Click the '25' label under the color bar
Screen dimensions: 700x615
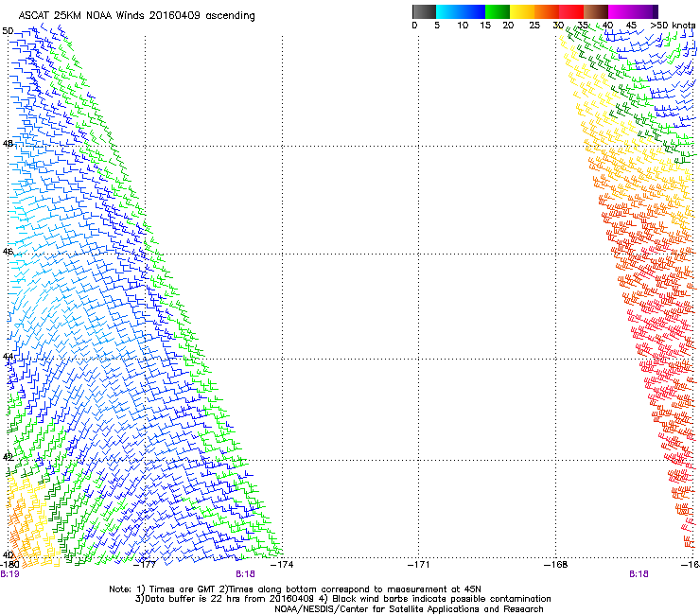pyautogui.click(x=534, y=26)
